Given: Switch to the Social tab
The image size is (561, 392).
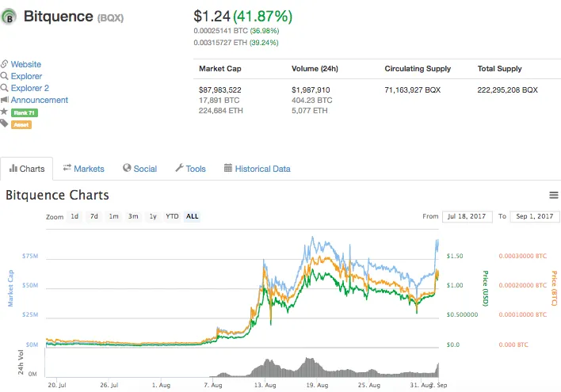Looking at the screenshot, I should click(x=140, y=169).
